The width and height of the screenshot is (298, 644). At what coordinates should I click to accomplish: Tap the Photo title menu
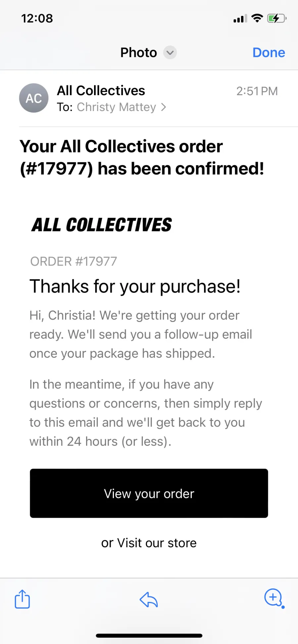click(x=148, y=53)
